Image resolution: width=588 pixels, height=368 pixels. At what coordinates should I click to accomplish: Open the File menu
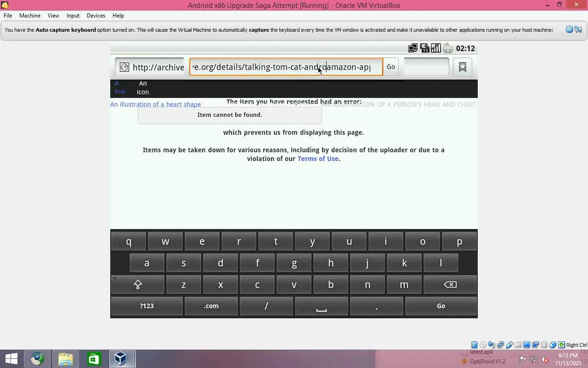pos(8,15)
